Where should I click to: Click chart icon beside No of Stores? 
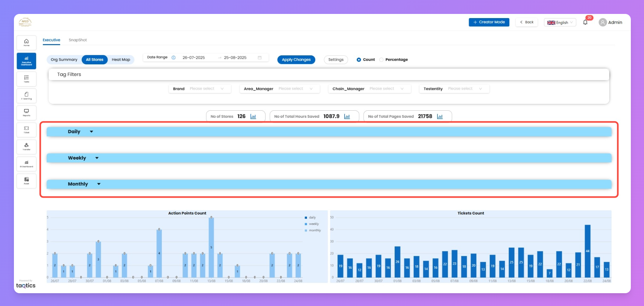click(x=253, y=117)
